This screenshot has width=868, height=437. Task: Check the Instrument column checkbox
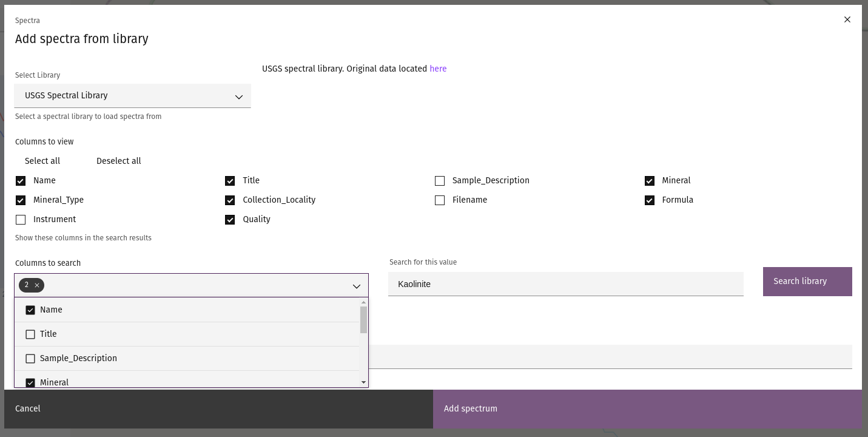(21, 220)
